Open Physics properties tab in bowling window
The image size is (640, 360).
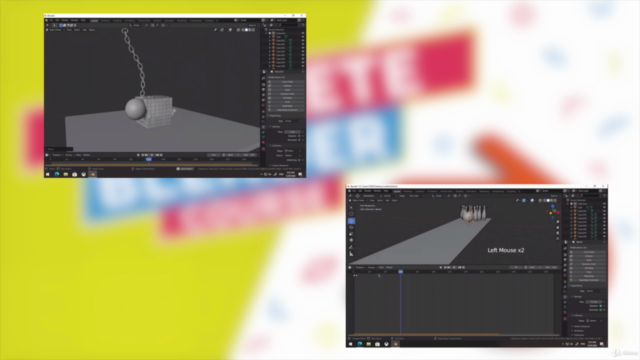(x=565, y=297)
